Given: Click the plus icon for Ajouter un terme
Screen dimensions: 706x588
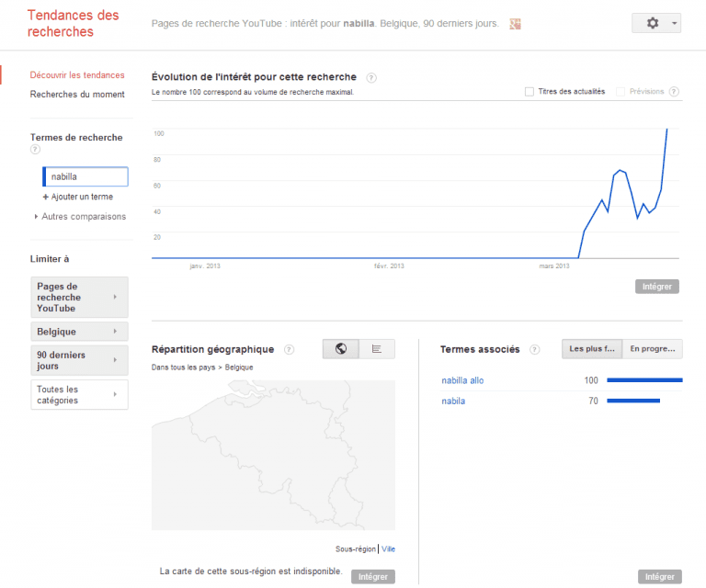Looking at the screenshot, I should coord(45,197).
